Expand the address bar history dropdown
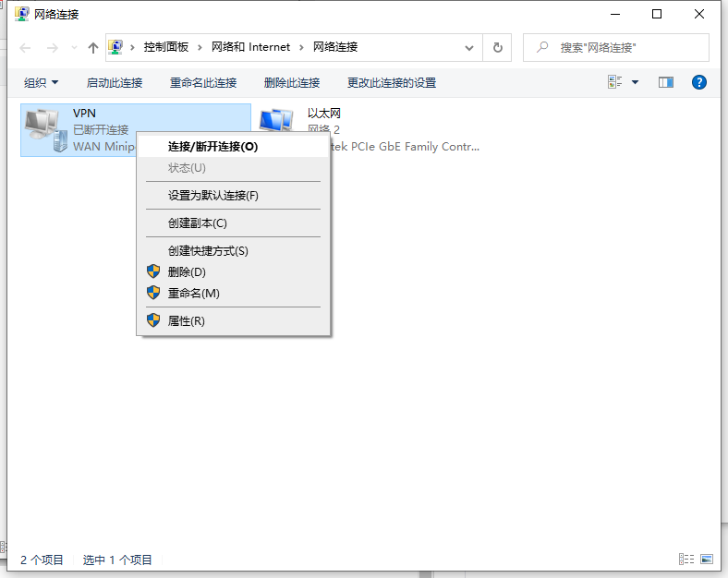 [469, 47]
